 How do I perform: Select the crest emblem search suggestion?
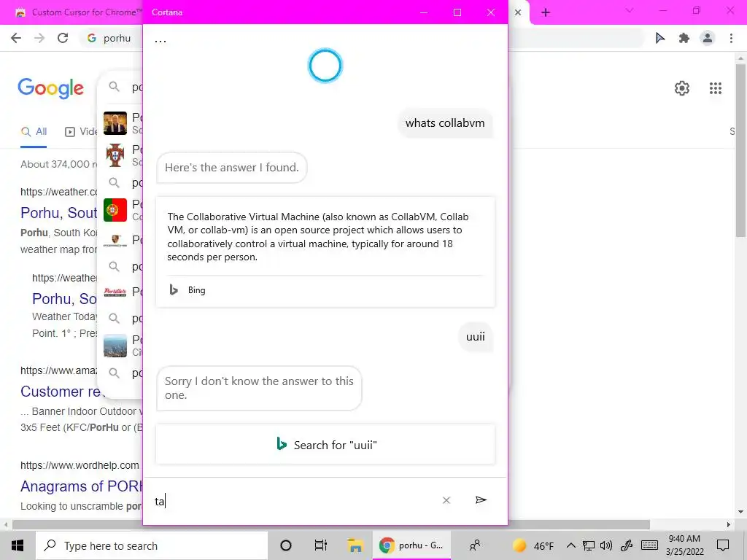115,155
